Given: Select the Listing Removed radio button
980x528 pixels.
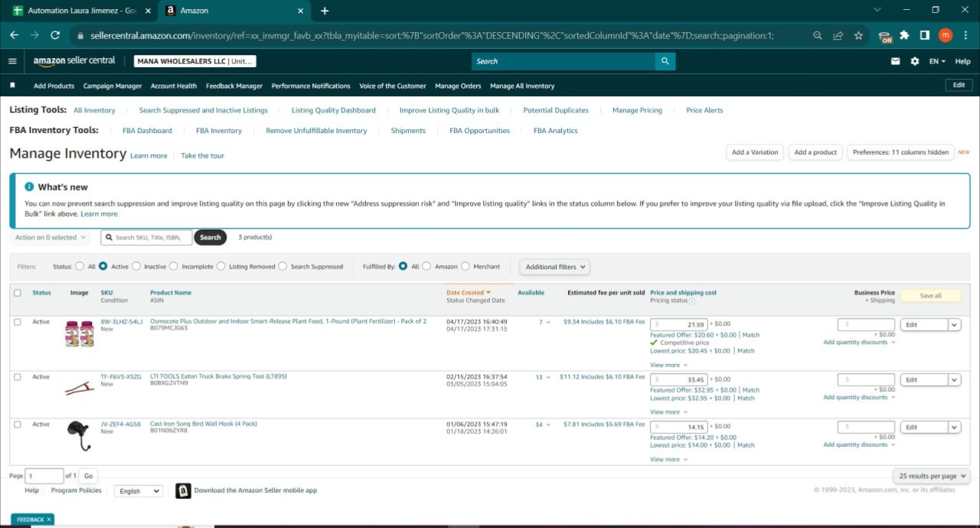Looking at the screenshot, I should pyautogui.click(x=221, y=266).
